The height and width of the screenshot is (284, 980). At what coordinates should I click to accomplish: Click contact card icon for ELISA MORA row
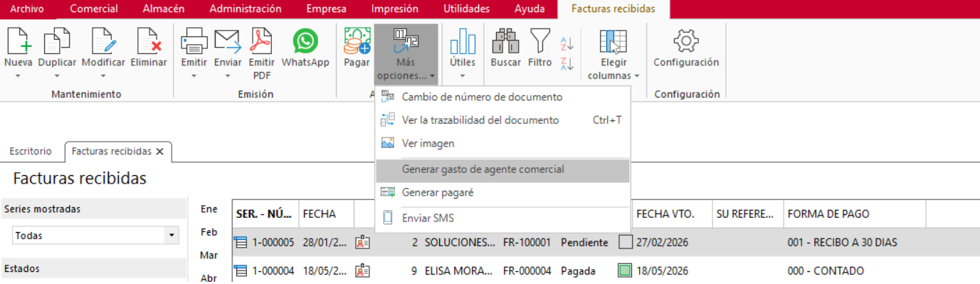coord(363,270)
